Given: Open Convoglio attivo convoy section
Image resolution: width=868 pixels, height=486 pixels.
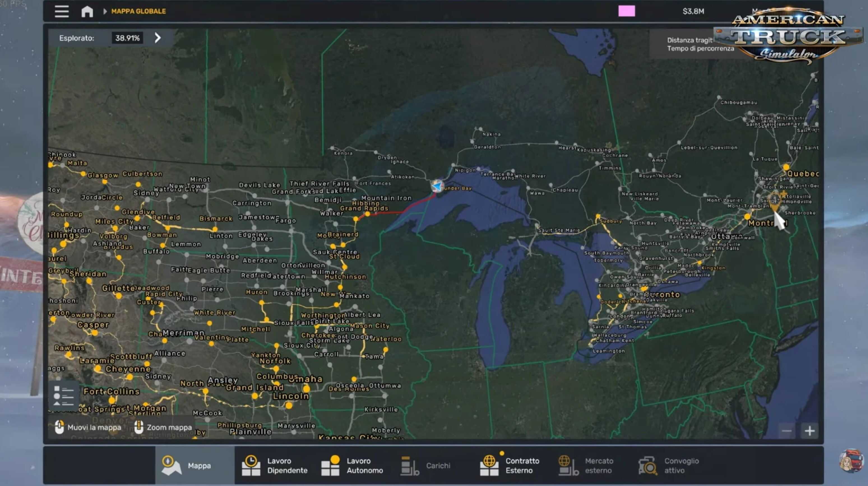Looking at the screenshot, I should [669, 465].
